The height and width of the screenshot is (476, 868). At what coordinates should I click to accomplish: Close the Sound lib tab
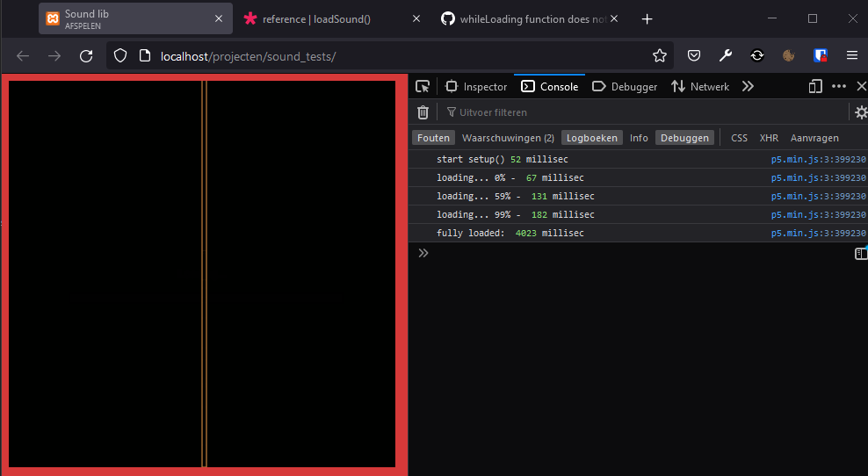point(219,18)
